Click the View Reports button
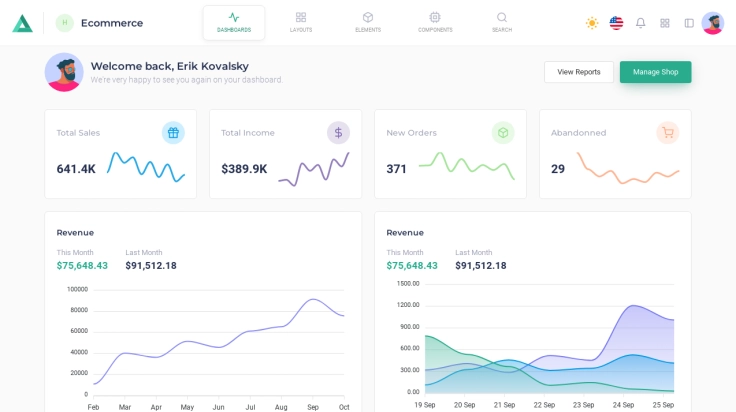 click(x=579, y=72)
